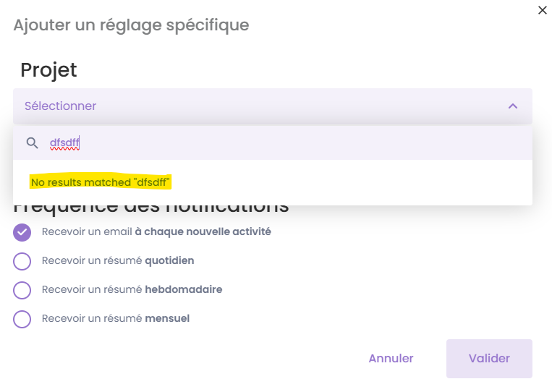Select the résumé quotidien radio circle
The height and width of the screenshot is (392, 552).
point(22,261)
